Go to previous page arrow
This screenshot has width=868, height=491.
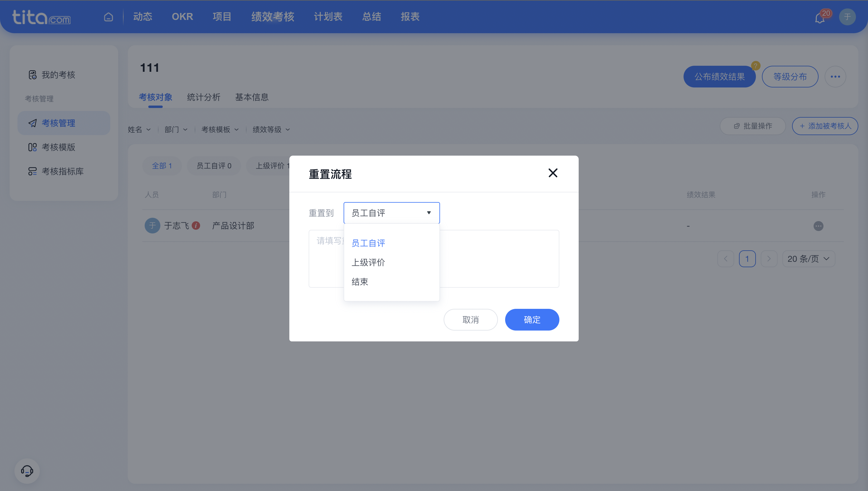[725, 259]
